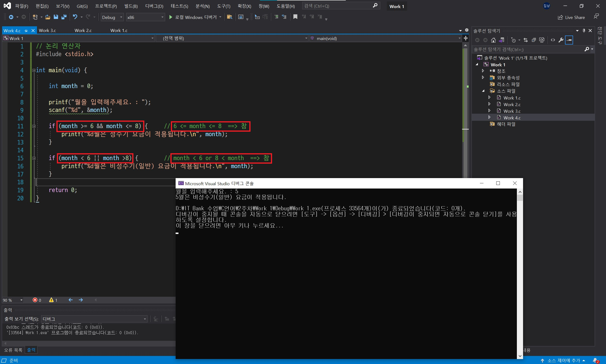Click the Save All toolbar icon

pyautogui.click(x=64, y=17)
